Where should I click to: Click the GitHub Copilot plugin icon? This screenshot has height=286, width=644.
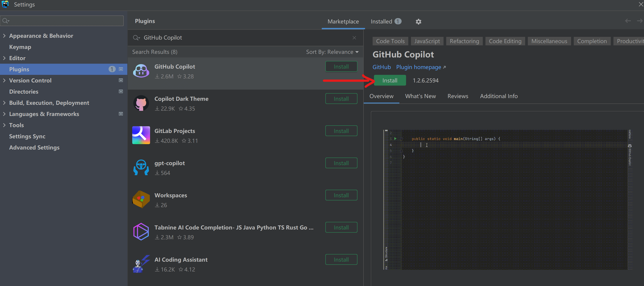[x=141, y=71]
